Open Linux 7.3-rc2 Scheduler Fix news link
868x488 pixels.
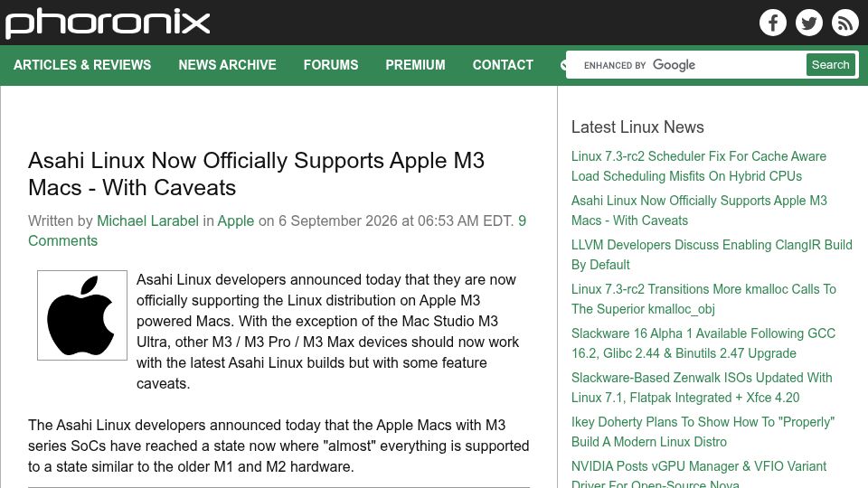click(699, 166)
